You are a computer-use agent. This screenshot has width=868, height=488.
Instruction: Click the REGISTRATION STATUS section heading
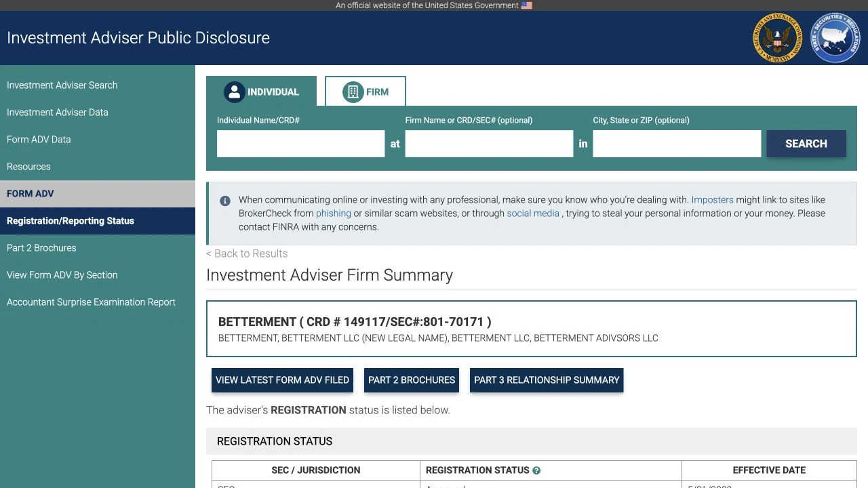275,441
